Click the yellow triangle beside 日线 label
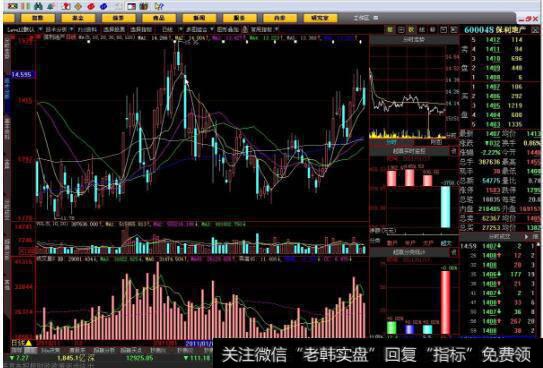 click(28, 343)
